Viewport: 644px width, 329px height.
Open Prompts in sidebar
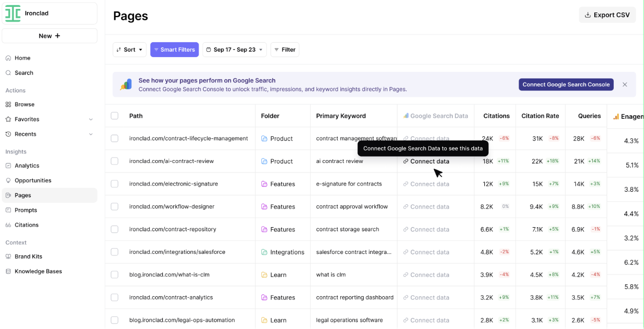pyautogui.click(x=50, y=210)
